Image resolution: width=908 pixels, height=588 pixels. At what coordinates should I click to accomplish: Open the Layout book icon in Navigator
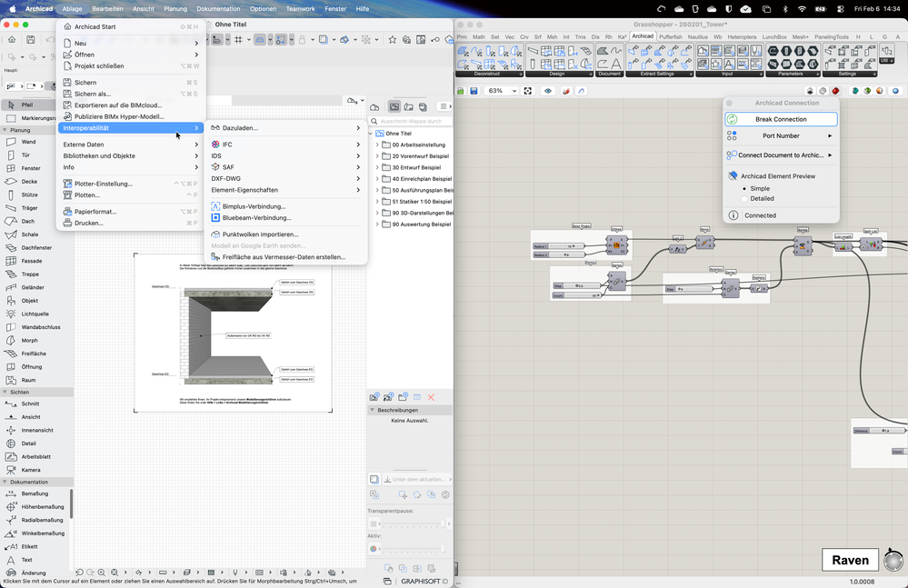tap(409, 107)
